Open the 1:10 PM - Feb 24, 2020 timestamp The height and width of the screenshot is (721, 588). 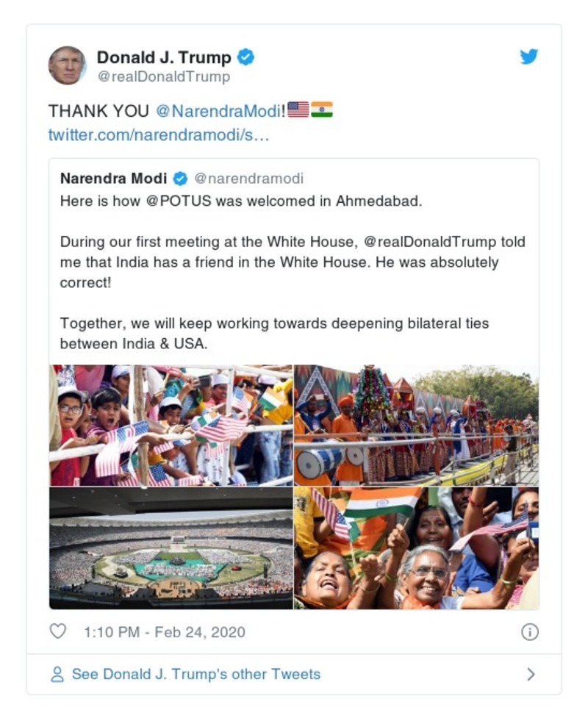point(165,632)
